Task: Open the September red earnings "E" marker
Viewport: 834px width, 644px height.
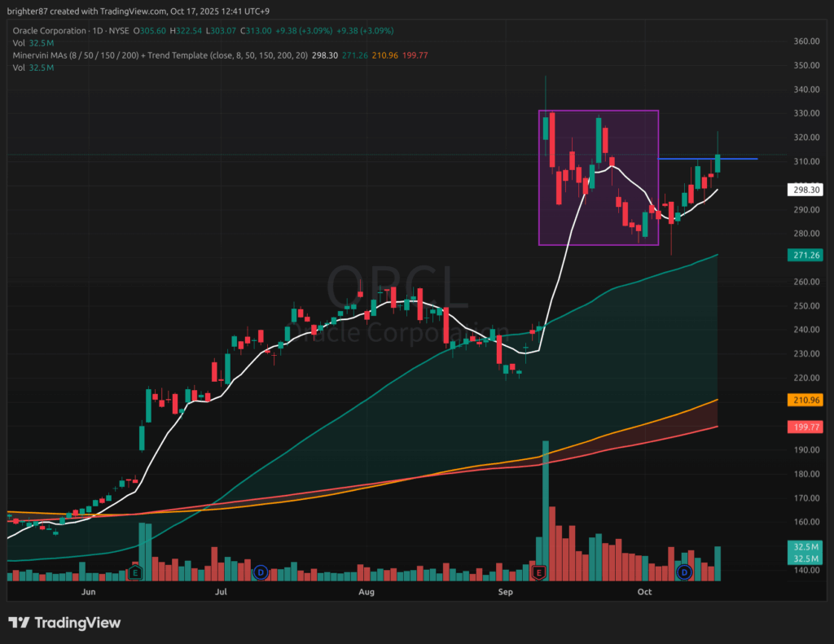Action: (x=538, y=572)
